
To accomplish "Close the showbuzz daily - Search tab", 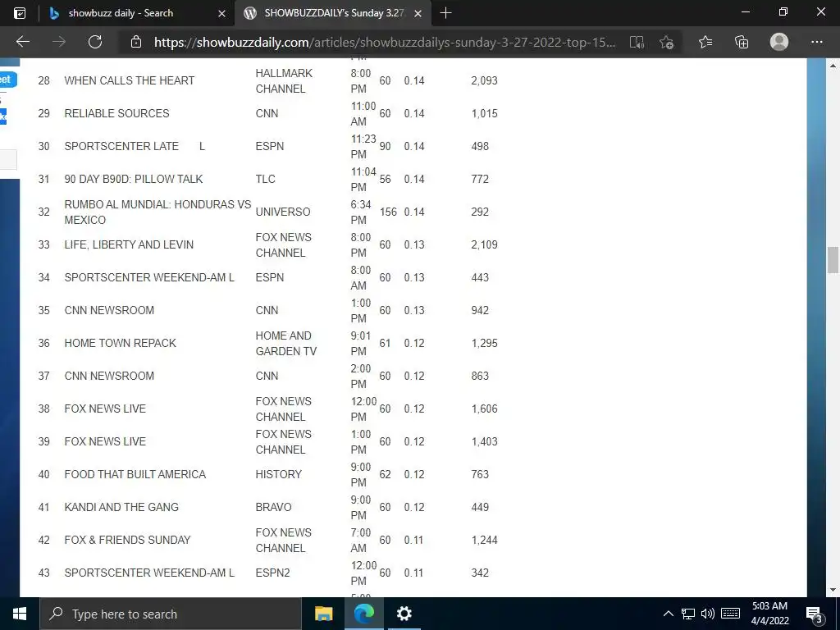I will pos(221,13).
